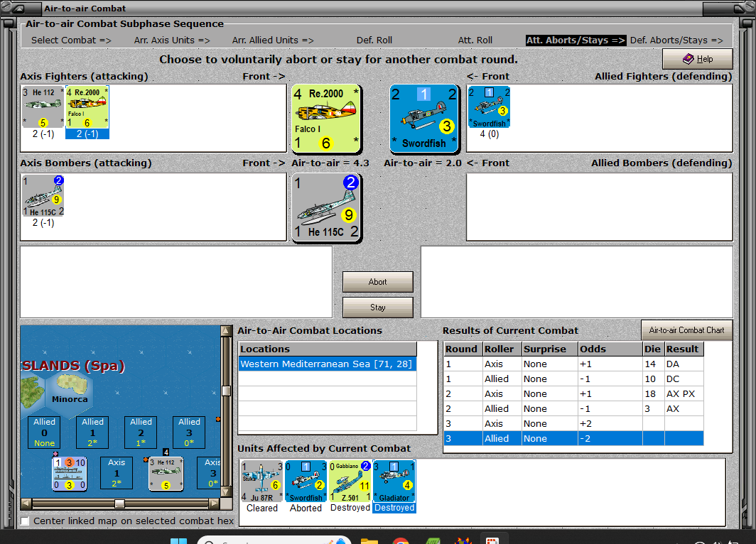Open the Air-to-air Combat Chart
Image resolution: width=756 pixels, height=544 pixels.
point(686,330)
